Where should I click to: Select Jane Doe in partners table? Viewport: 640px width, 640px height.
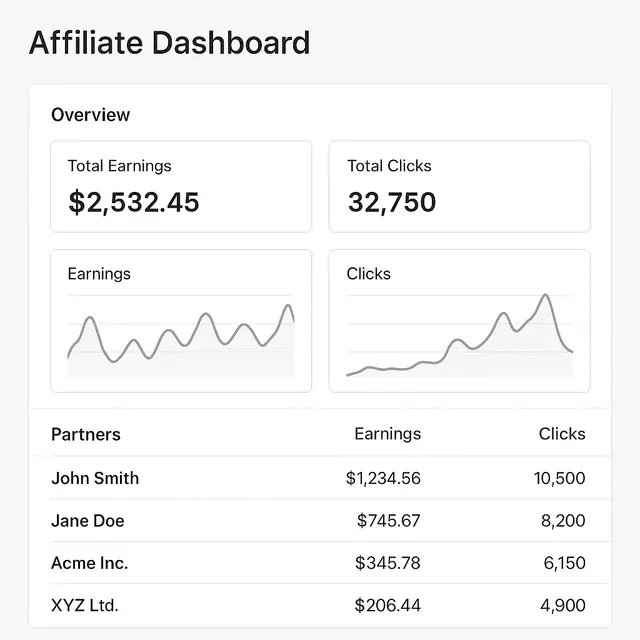[88, 521]
